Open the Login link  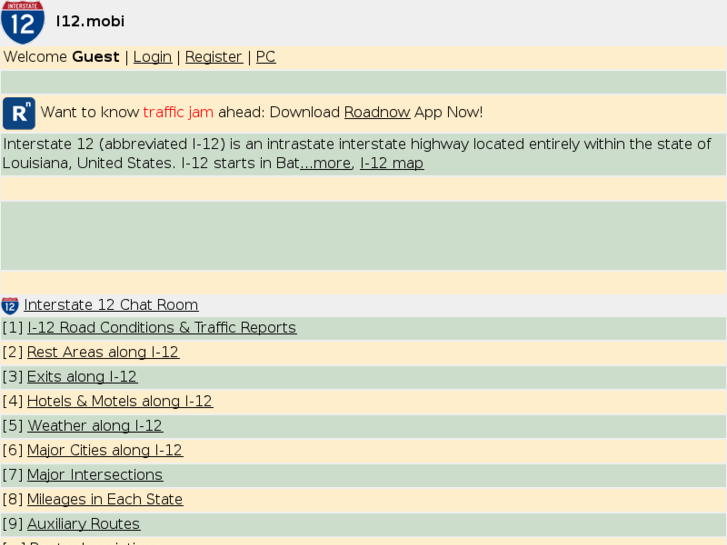153,57
